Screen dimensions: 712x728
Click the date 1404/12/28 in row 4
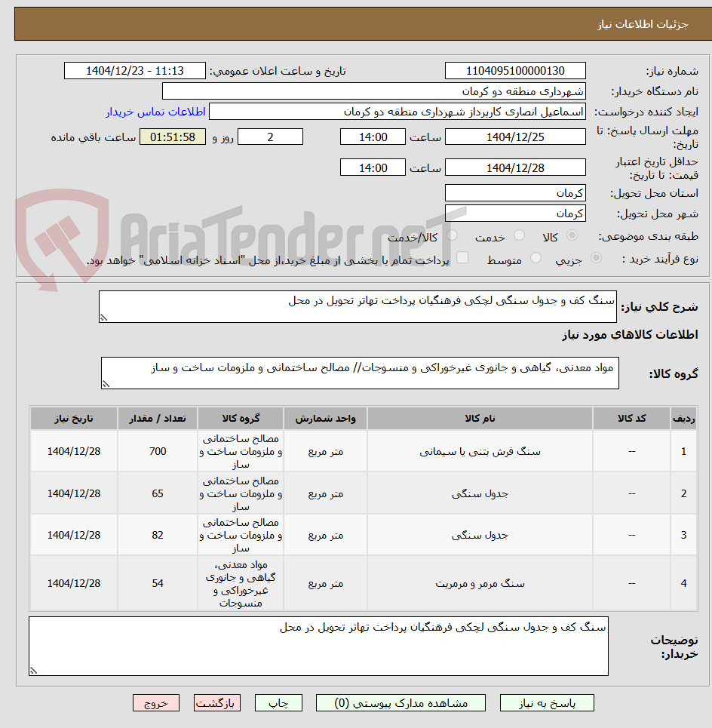tap(74, 583)
